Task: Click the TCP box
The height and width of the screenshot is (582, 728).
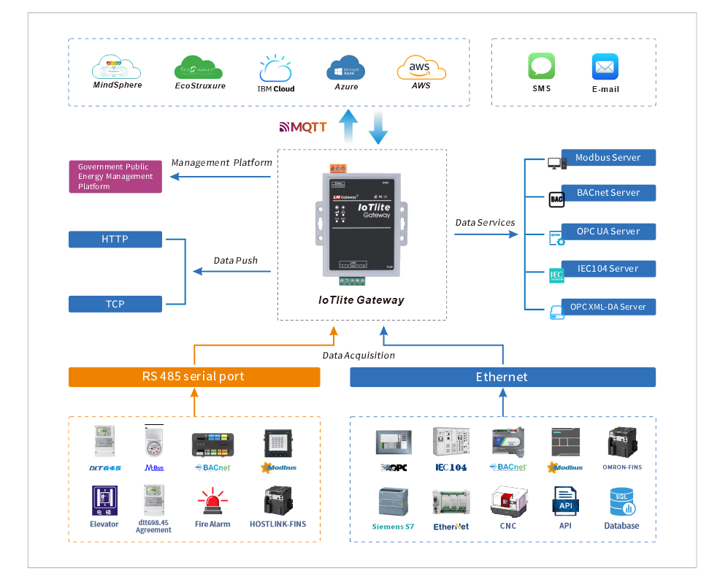Action: (115, 304)
